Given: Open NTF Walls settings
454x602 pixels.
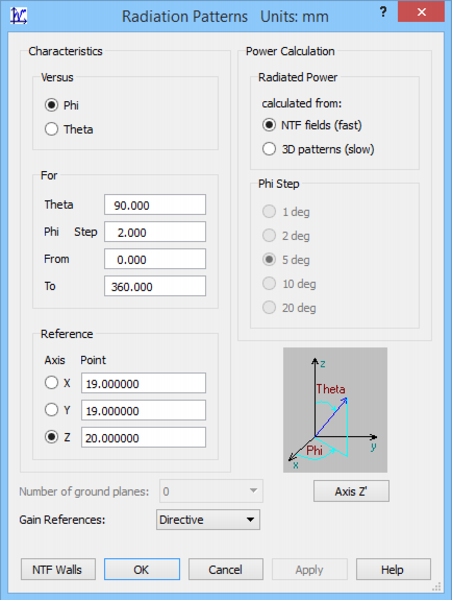Looking at the screenshot, I should coord(58,569).
